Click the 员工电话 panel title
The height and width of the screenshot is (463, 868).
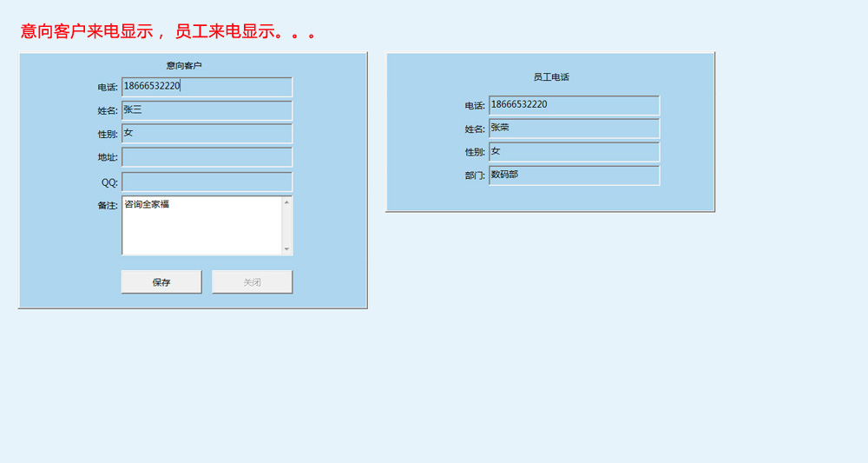click(551, 77)
